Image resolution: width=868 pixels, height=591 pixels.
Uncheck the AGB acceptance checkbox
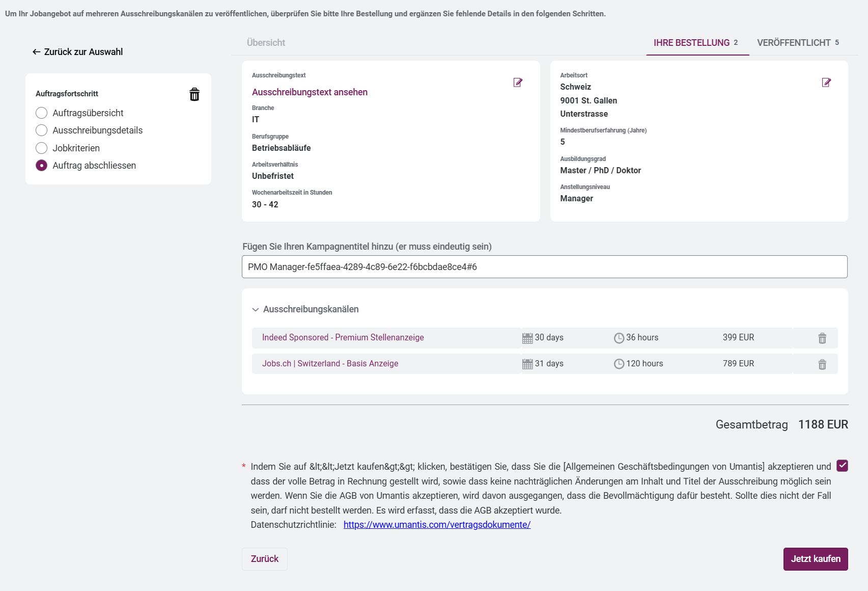click(x=842, y=466)
